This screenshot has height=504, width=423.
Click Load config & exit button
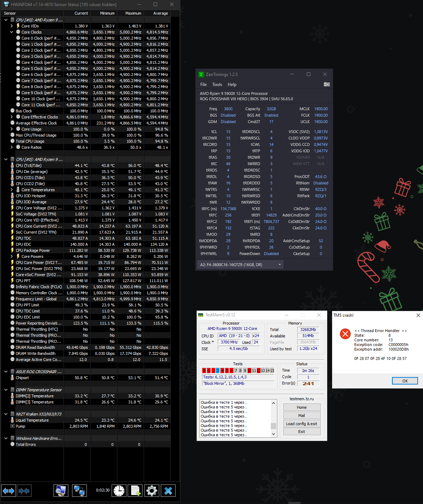(302, 424)
